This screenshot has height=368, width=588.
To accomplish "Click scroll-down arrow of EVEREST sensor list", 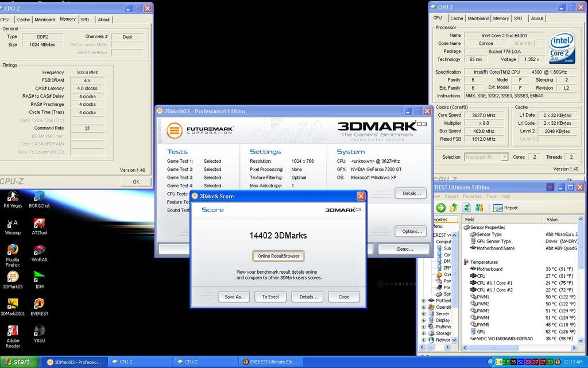I will pyautogui.click(x=581, y=340).
